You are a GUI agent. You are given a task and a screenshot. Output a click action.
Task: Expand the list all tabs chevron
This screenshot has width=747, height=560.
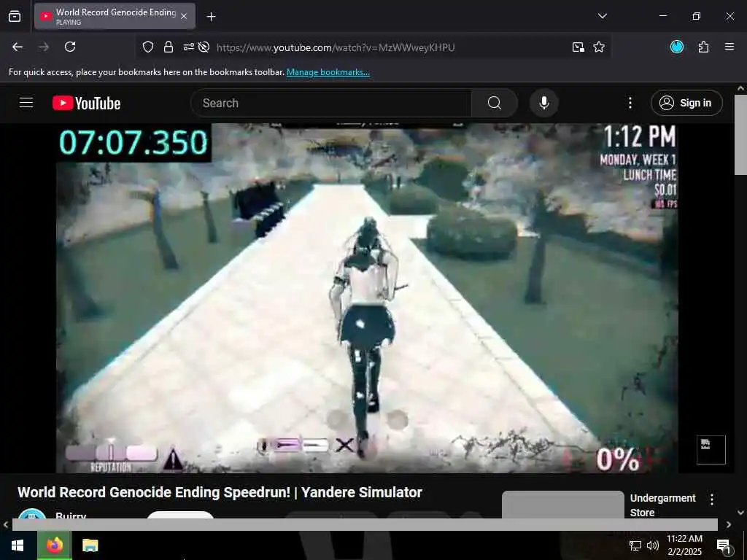tap(602, 16)
